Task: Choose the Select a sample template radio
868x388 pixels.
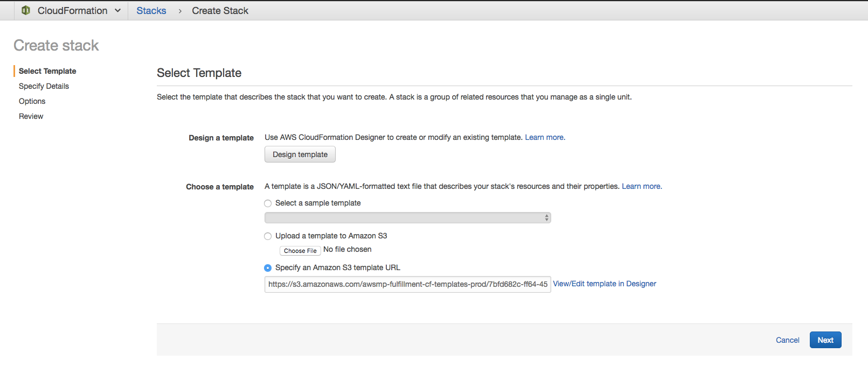Action: coord(268,203)
